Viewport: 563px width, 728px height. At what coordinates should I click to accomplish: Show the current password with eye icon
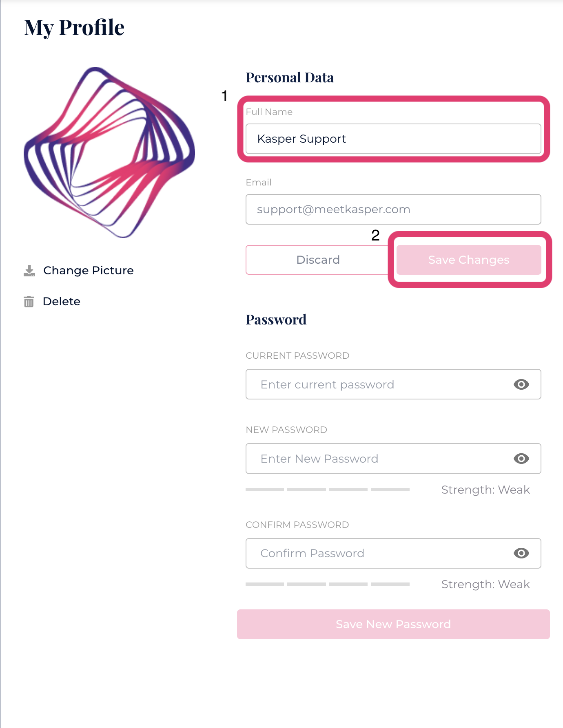pyautogui.click(x=521, y=384)
